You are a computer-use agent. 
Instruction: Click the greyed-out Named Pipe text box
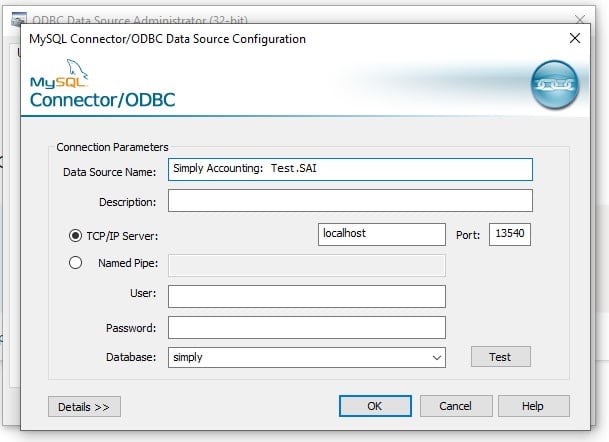tap(306, 265)
